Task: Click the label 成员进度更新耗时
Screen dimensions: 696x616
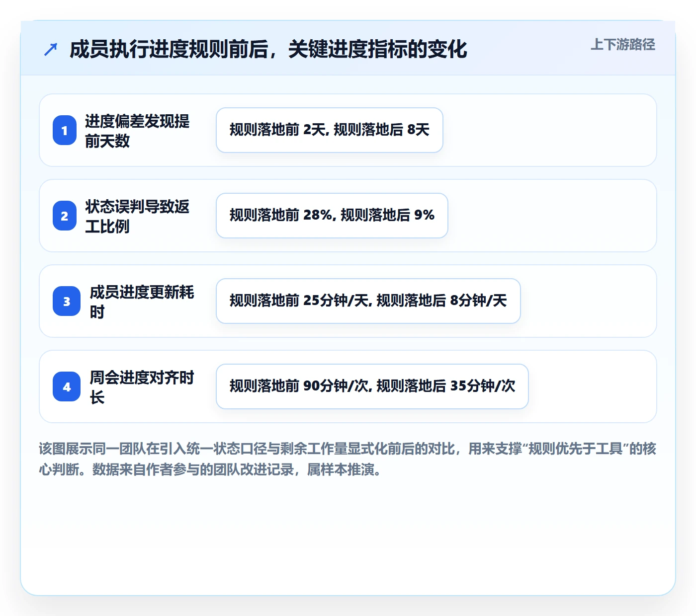Action: pos(142,302)
